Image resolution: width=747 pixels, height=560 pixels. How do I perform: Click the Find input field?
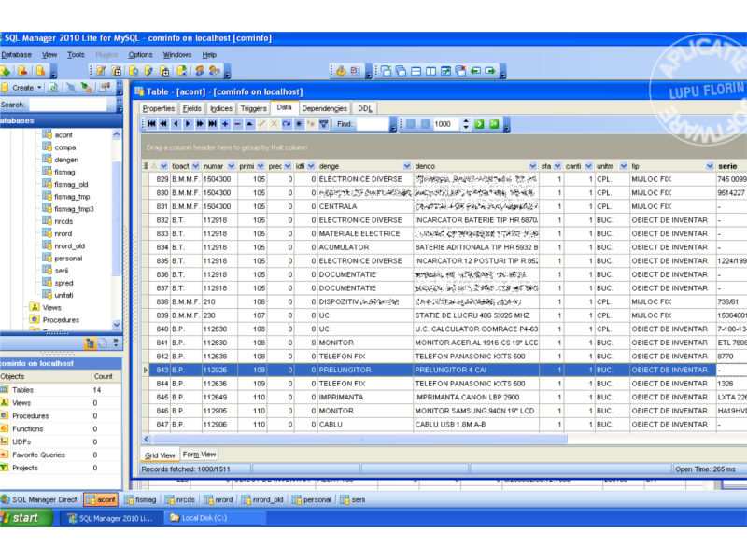[372, 124]
